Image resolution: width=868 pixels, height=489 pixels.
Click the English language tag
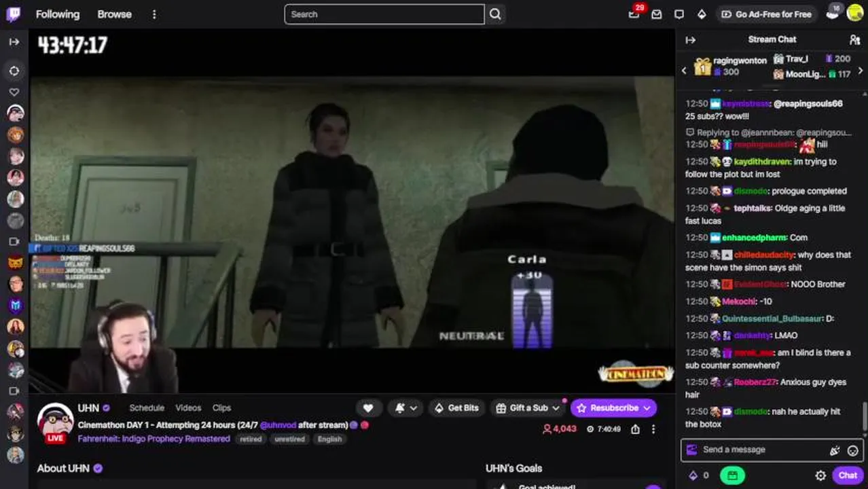click(330, 439)
